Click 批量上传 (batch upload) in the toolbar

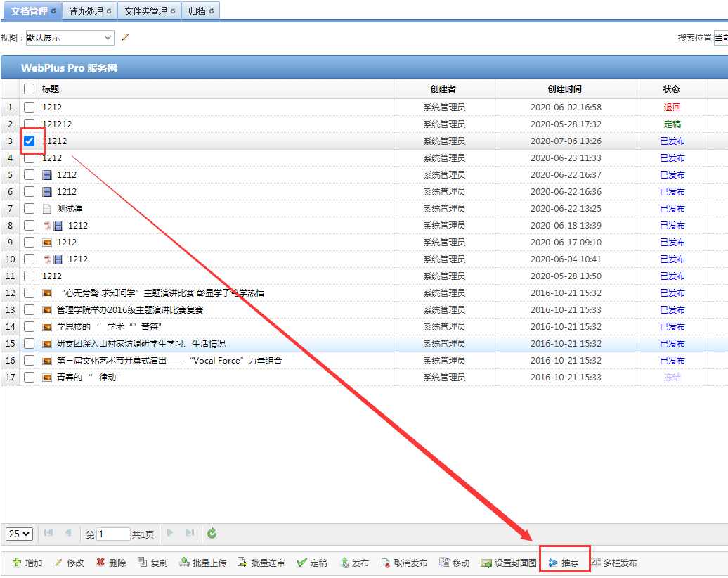pos(202,563)
